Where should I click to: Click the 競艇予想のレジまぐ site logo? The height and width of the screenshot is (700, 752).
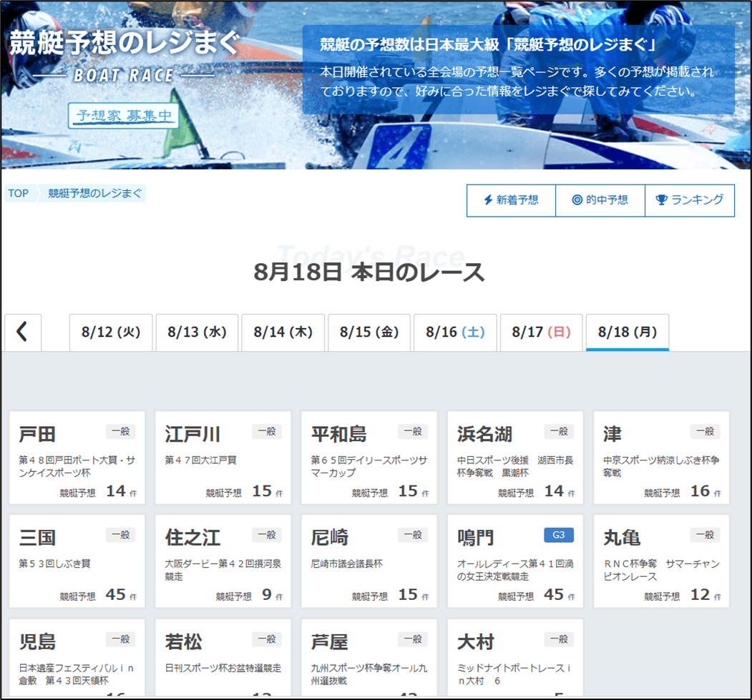coord(124,54)
